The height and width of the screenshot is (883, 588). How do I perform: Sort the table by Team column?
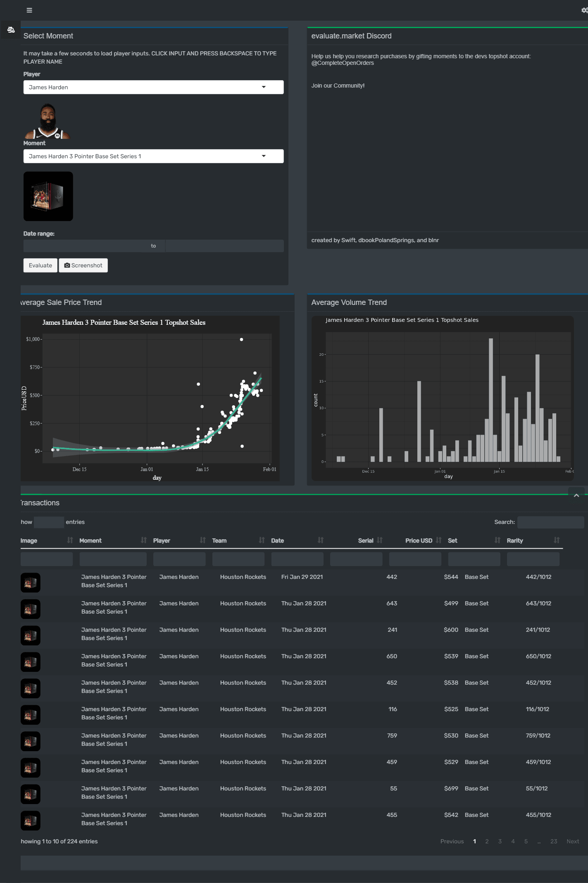click(238, 540)
